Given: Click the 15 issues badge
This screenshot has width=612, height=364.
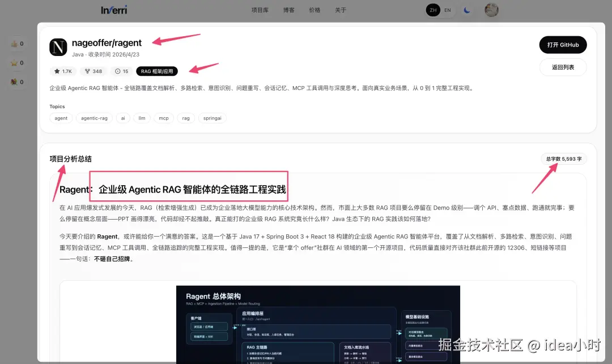Looking at the screenshot, I should pos(121,71).
